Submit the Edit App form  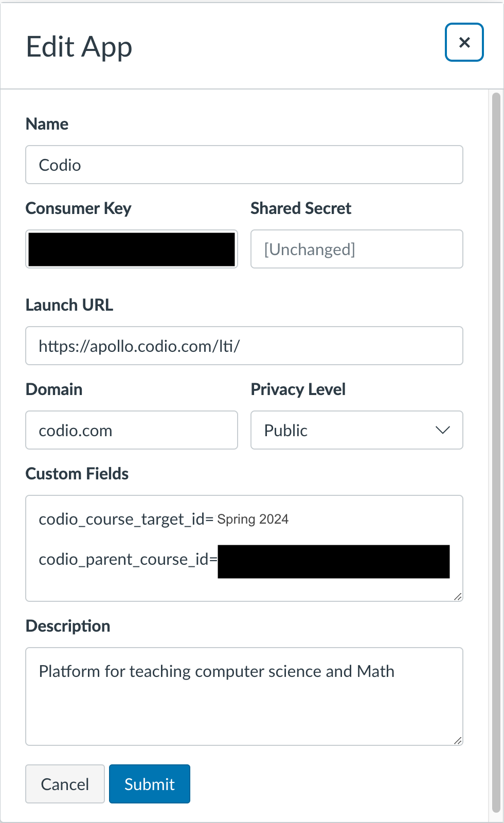click(150, 784)
